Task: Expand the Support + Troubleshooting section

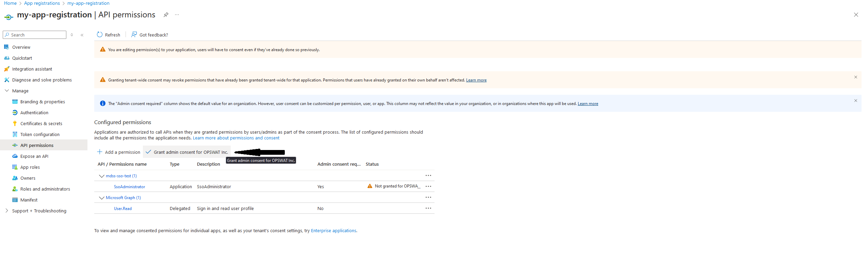Action: coord(7,211)
